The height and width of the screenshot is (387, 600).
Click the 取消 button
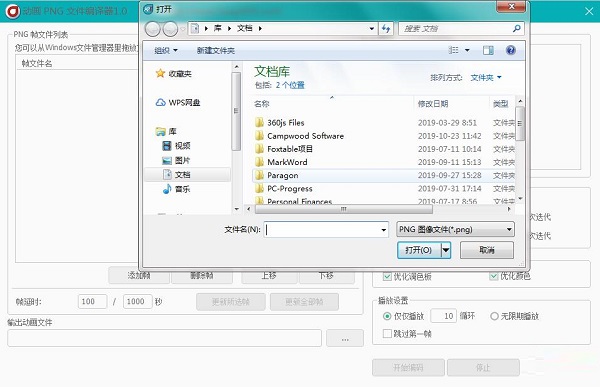click(487, 250)
